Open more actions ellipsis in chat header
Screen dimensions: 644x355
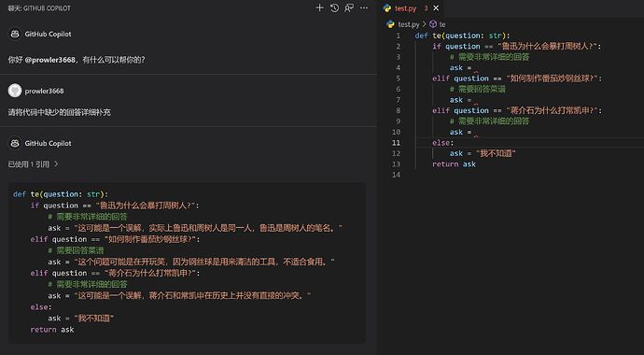[364, 7]
